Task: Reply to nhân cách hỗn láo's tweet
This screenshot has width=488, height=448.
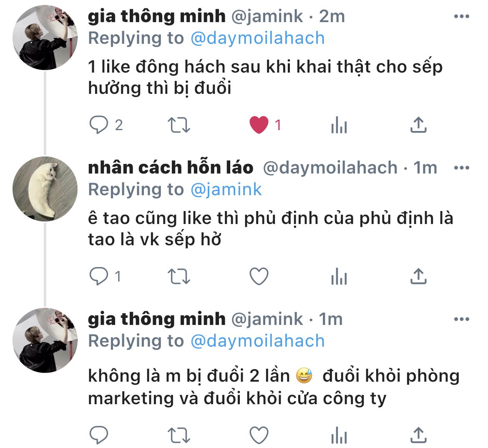Action: (x=99, y=276)
